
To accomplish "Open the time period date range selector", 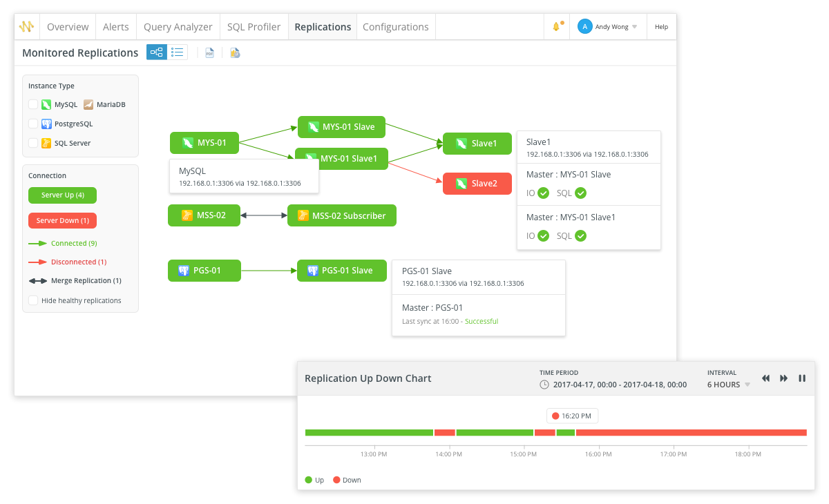I will pyautogui.click(x=613, y=385).
